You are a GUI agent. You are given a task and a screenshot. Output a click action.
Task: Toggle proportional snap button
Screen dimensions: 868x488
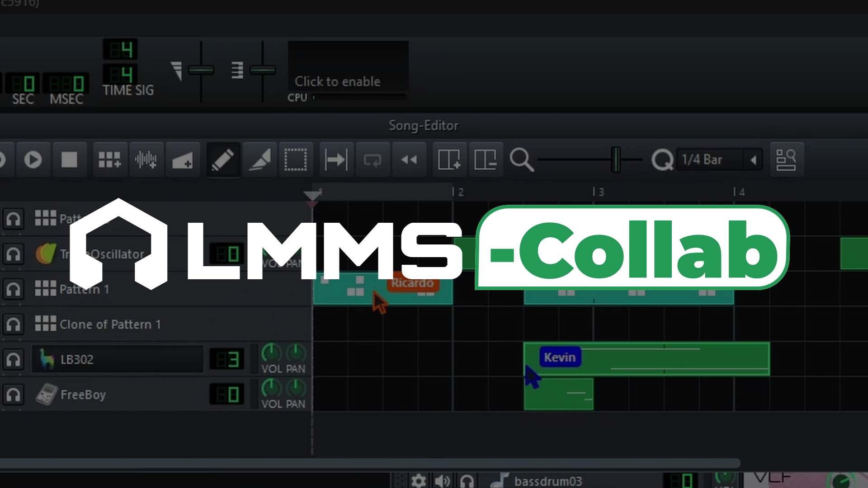[x=786, y=160]
